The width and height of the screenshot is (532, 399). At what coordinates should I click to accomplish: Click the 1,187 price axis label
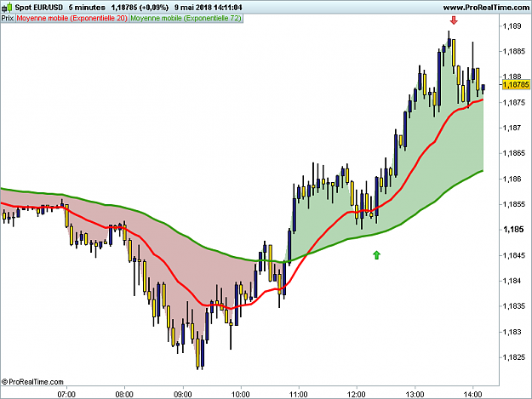pos(512,128)
